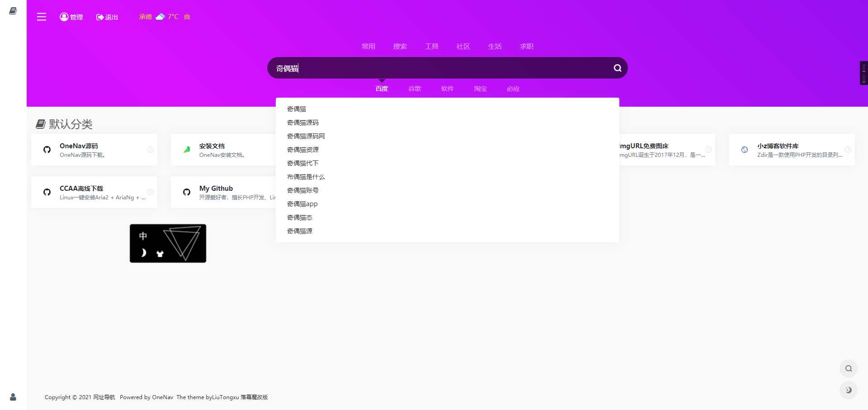Click the 7℃ temperature reading
Screen dimensions: 868x410
pyautogui.click(x=173, y=17)
